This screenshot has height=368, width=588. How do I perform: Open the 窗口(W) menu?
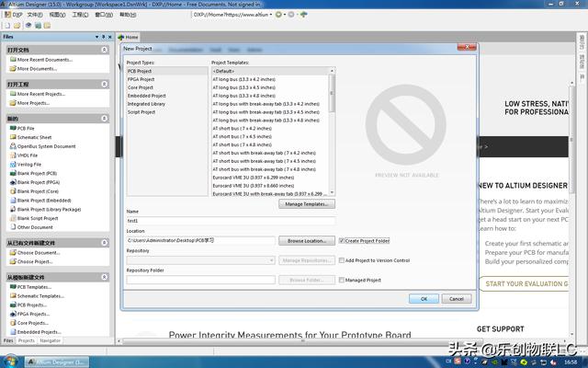point(104,15)
